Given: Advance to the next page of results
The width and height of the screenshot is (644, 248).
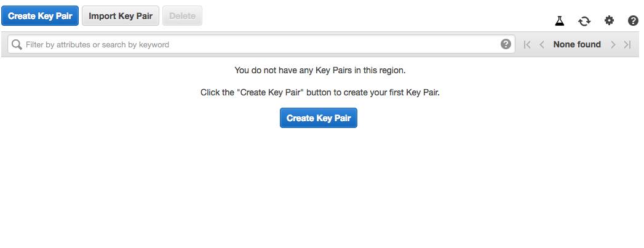Looking at the screenshot, I should pyautogui.click(x=613, y=44).
